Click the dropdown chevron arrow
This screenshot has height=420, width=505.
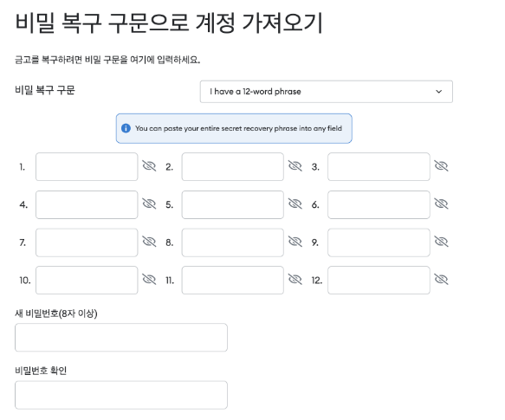coord(438,92)
